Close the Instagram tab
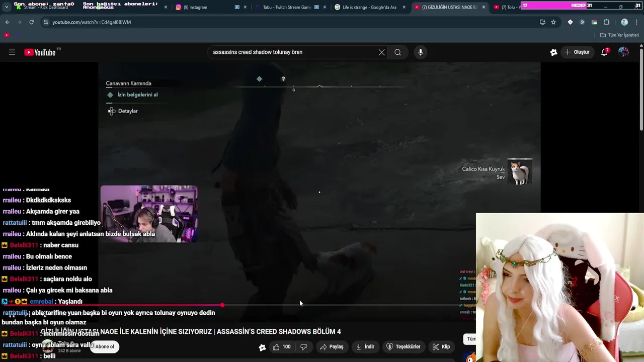The height and width of the screenshot is (362, 644). tap(245, 8)
